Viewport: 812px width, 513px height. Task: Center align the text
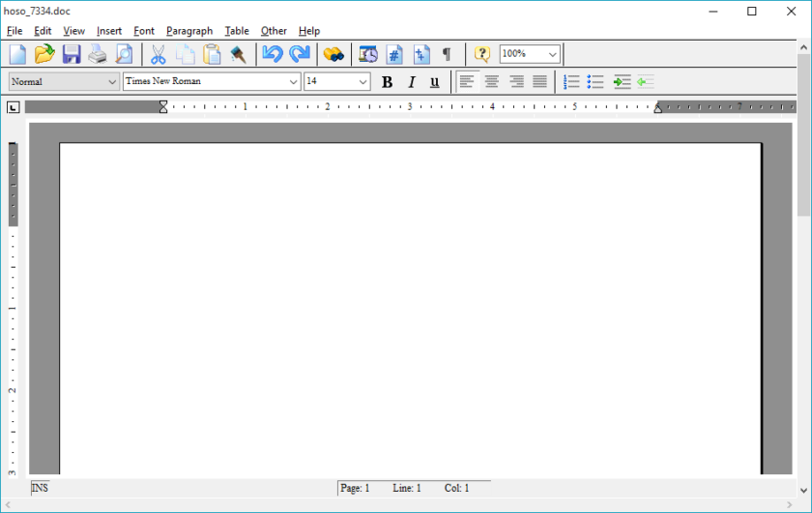pos(491,82)
